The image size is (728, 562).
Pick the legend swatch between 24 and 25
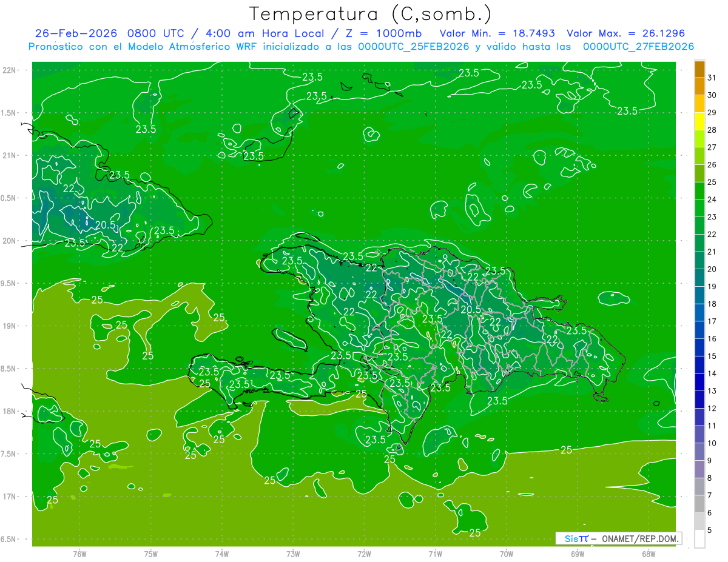[x=699, y=191]
